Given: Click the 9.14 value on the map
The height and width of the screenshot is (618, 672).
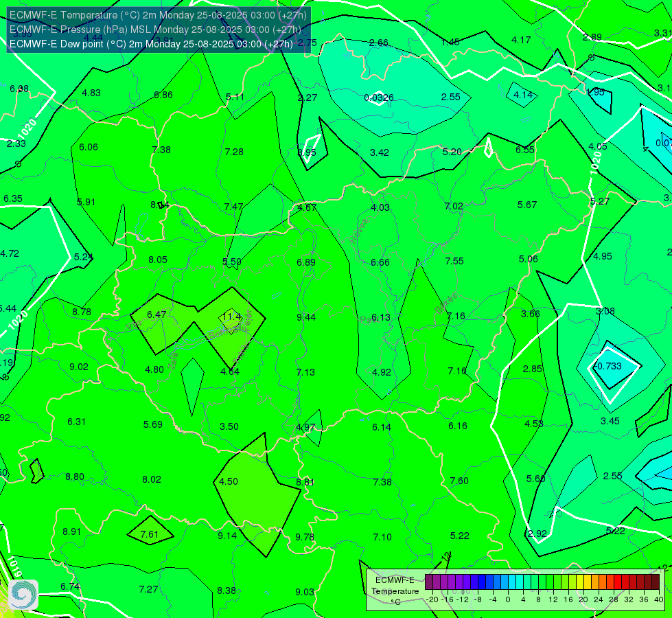Looking at the screenshot, I should pos(227,535).
